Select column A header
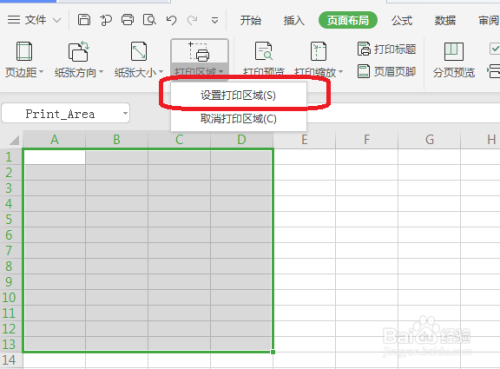 pyautogui.click(x=54, y=140)
